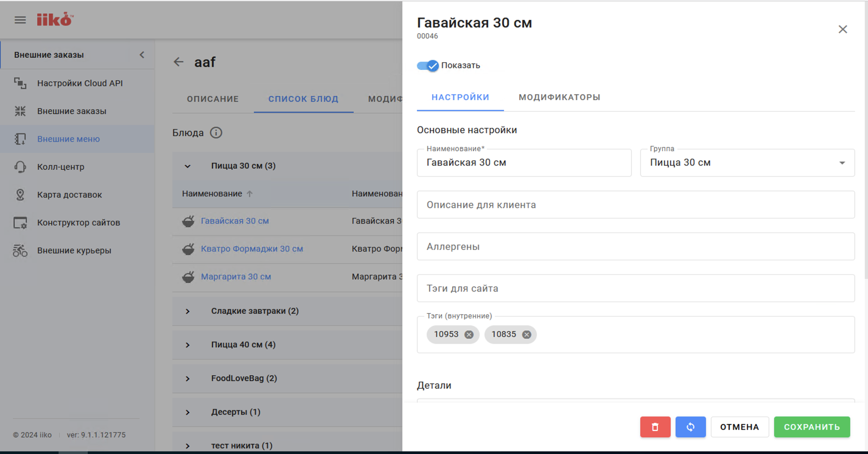Expand the FoodLoveBag group
This screenshot has height=454, width=868.
tap(188, 378)
